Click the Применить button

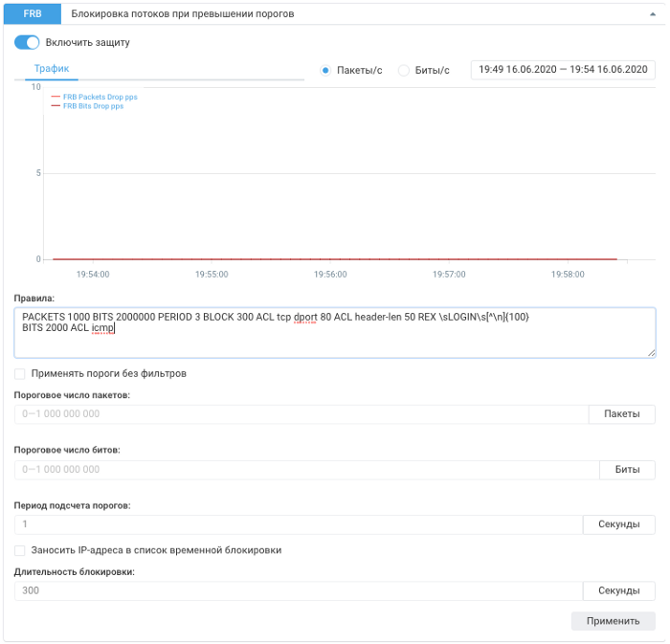click(x=613, y=621)
